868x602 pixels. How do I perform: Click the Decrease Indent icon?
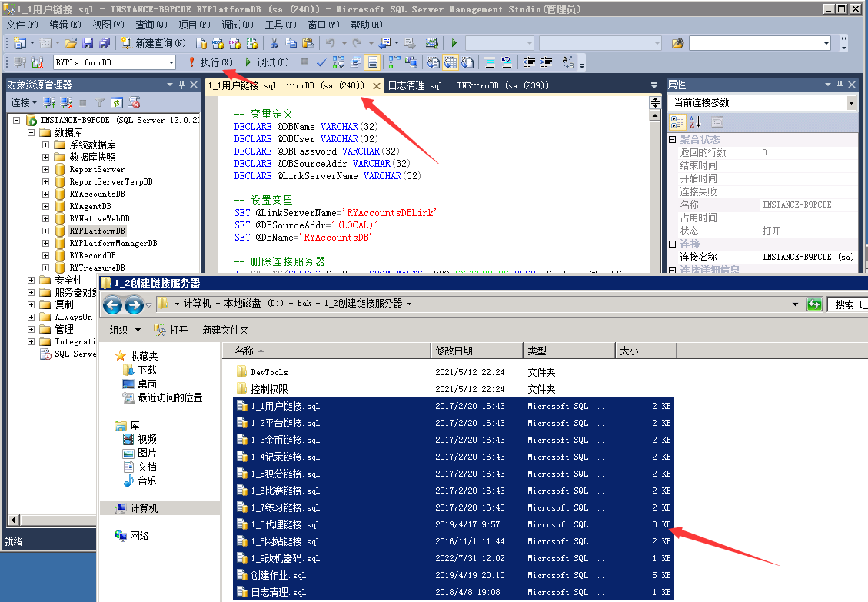click(529, 62)
